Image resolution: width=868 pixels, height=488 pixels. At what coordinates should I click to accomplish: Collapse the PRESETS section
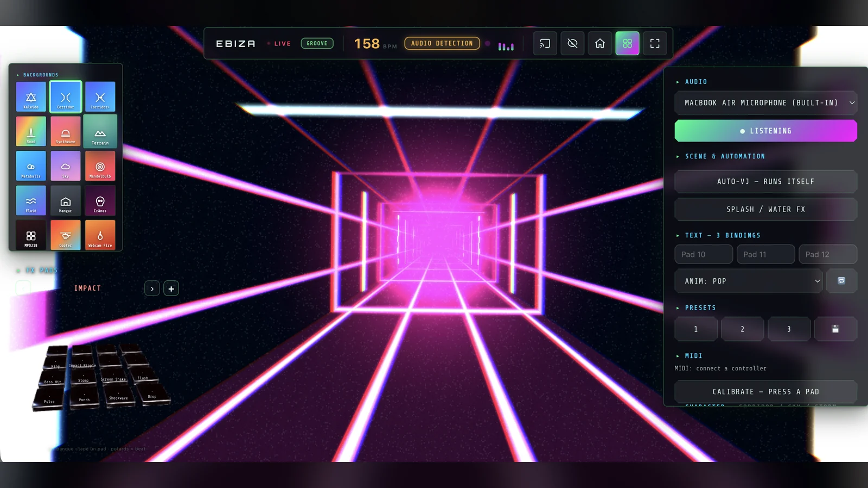tap(696, 308)
